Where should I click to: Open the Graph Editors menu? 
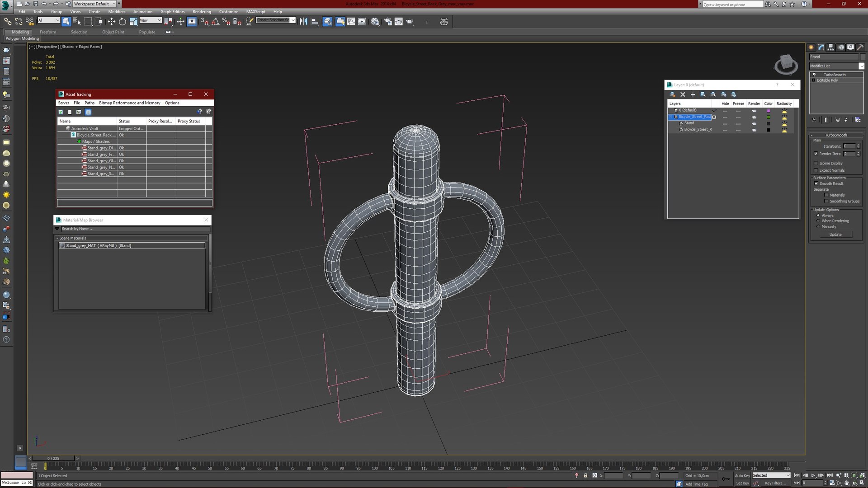[x=172, y=12]
